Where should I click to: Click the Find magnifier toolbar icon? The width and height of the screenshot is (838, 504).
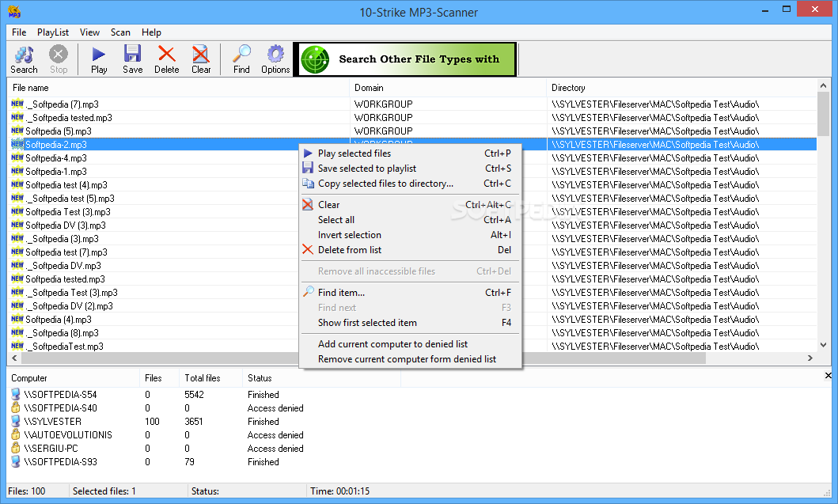[x=241, y=54]
